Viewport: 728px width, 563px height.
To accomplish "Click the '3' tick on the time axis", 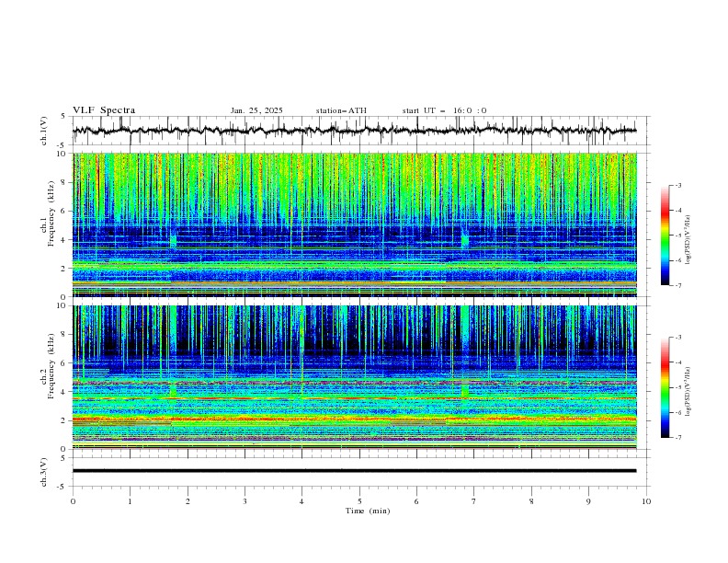I will pos(245,501).
